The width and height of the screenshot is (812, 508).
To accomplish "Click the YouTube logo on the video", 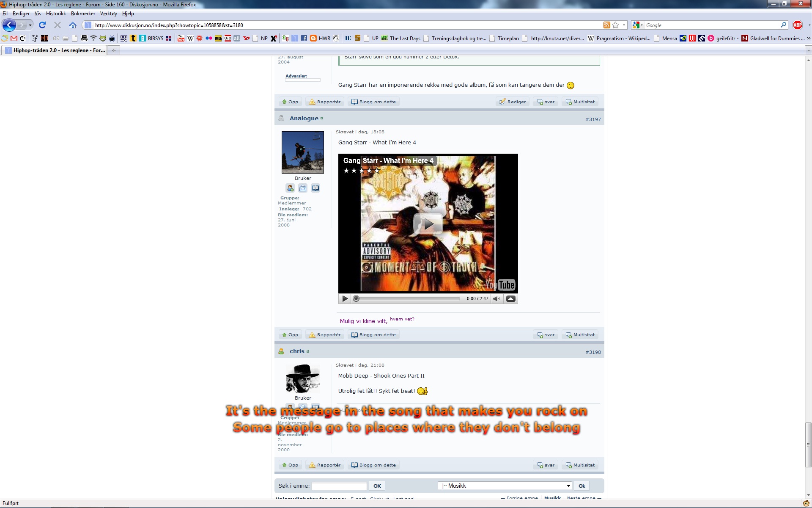I will [500, 284].
